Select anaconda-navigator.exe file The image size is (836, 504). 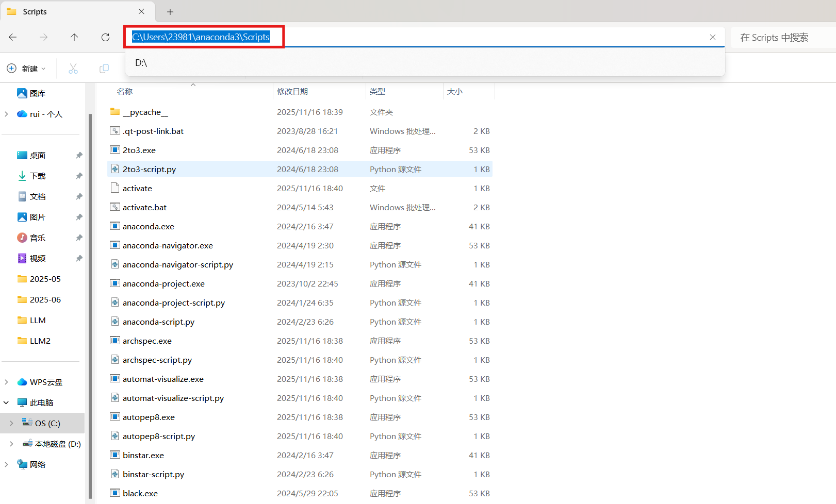pos(168,245)
